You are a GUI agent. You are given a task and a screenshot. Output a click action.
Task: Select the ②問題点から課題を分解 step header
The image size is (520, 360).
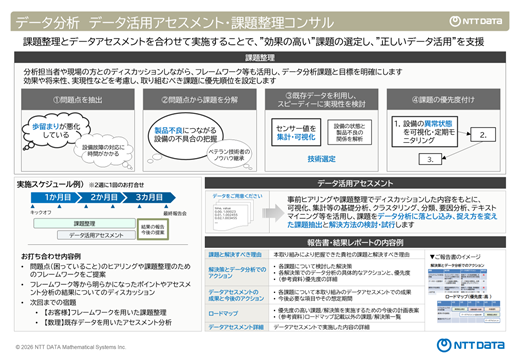(x=200, y=99)
